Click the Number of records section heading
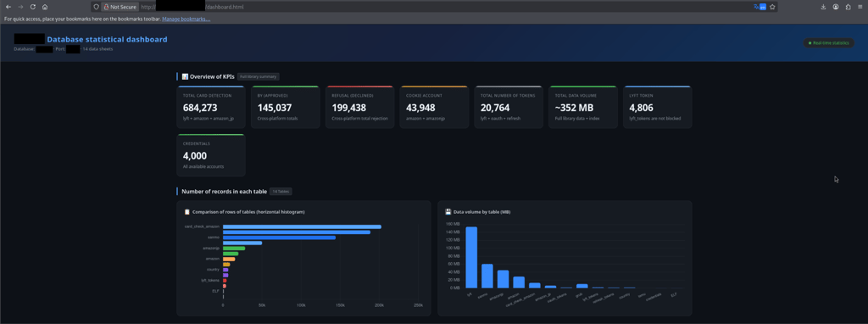 (224, 191)
